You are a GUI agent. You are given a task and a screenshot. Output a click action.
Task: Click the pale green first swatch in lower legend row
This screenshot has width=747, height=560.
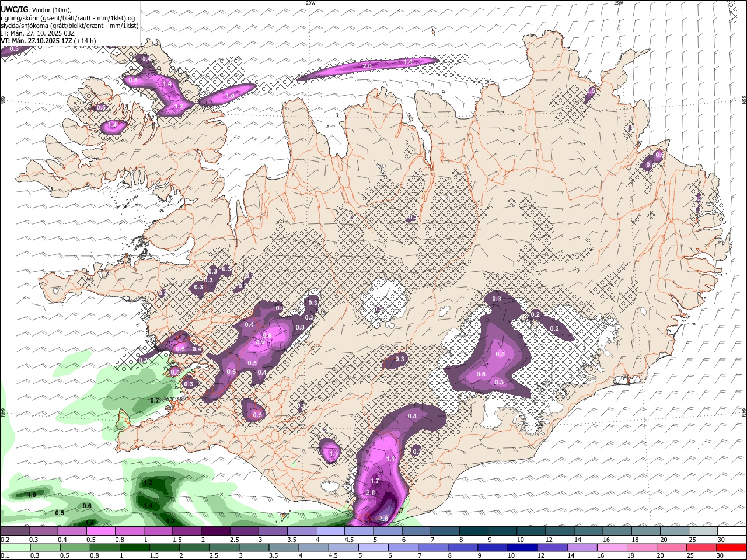tap(15, 547)
